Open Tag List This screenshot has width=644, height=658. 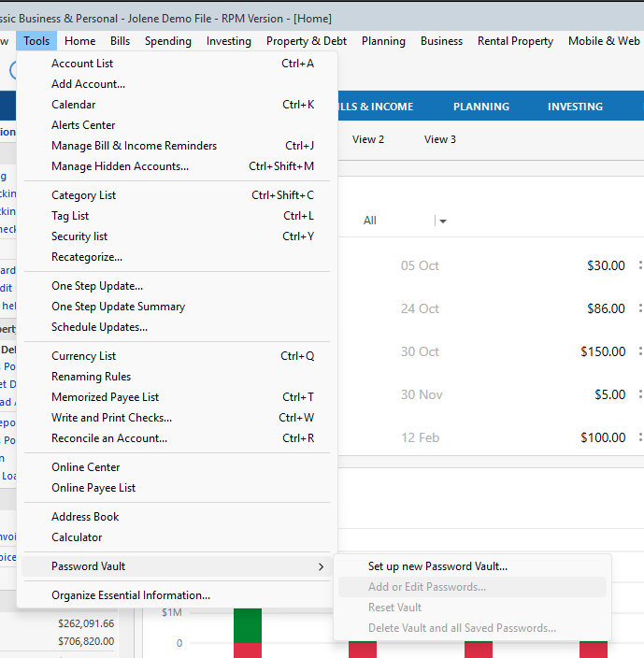[x=177, y=216]
